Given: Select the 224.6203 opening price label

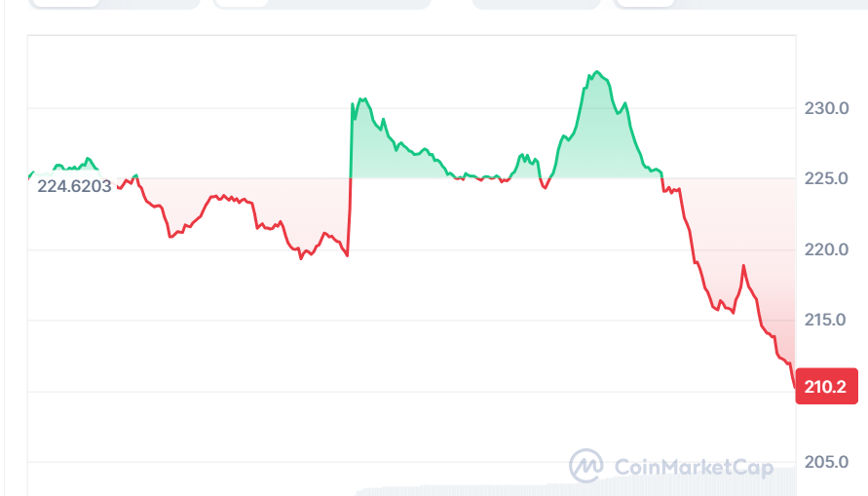Looking at the screenshot, I should pyautogui.click(x=74, y=185).
